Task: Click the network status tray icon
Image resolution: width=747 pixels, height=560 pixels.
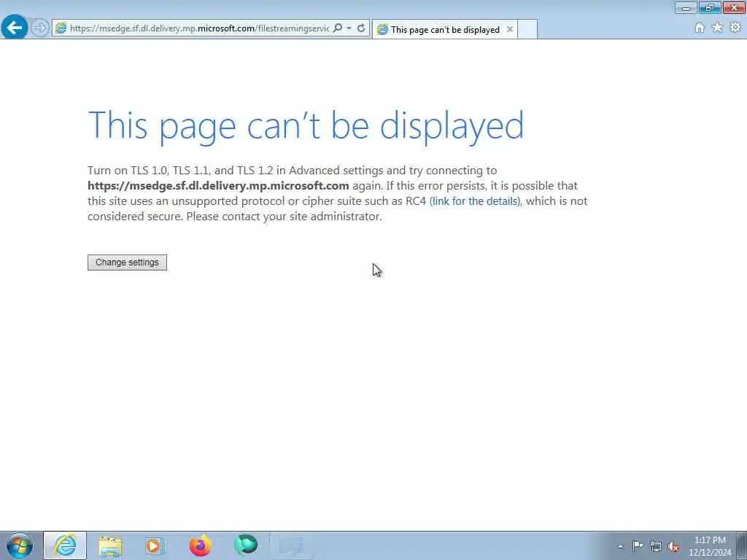Action: pos(656,546)
